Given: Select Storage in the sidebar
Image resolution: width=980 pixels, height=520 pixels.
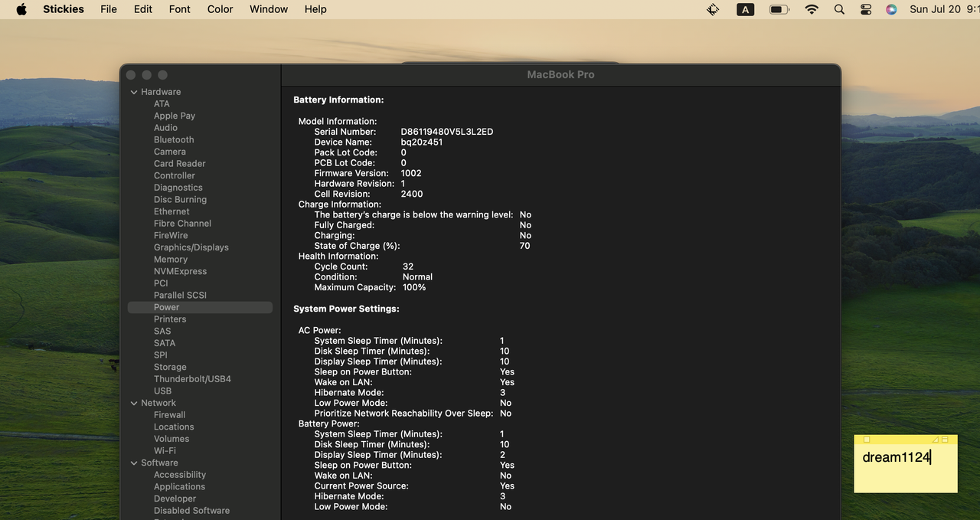Looking at the screenshot, I should 170,367.
